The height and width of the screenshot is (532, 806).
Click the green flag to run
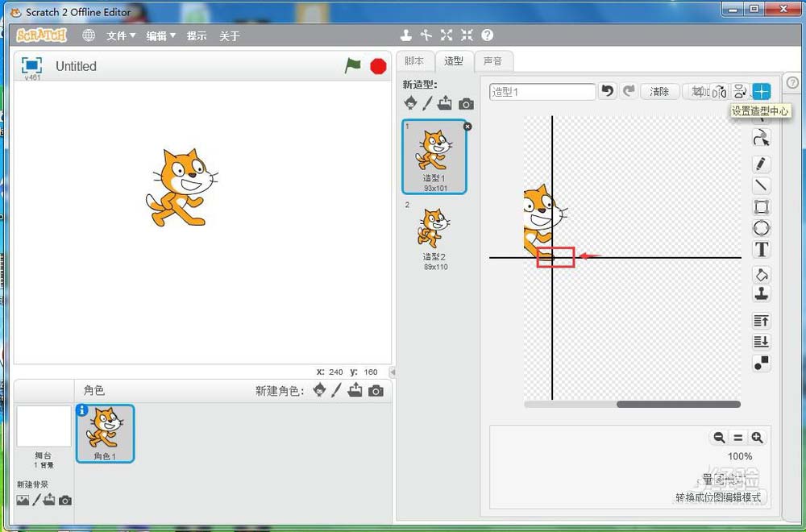pos(353,66)
